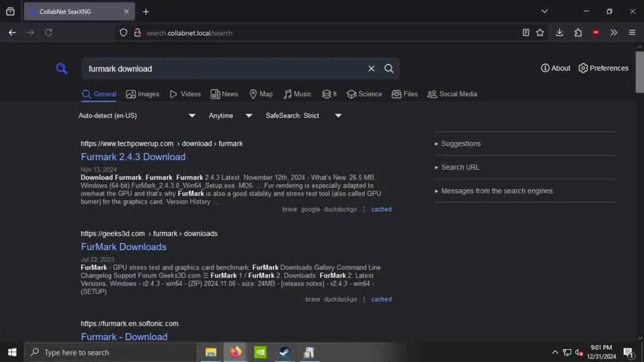
Task: Open cached version of techpowerup result
Action: [x=381, y=209]
